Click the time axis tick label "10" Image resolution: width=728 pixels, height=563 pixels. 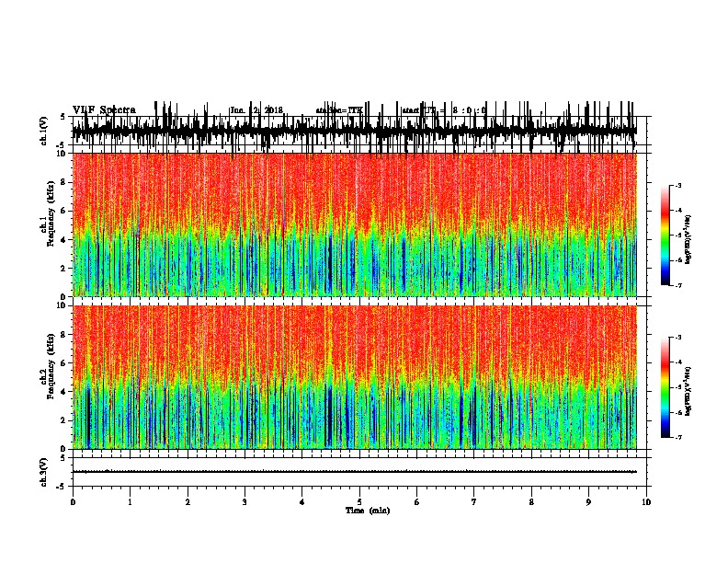click(646, 502)
